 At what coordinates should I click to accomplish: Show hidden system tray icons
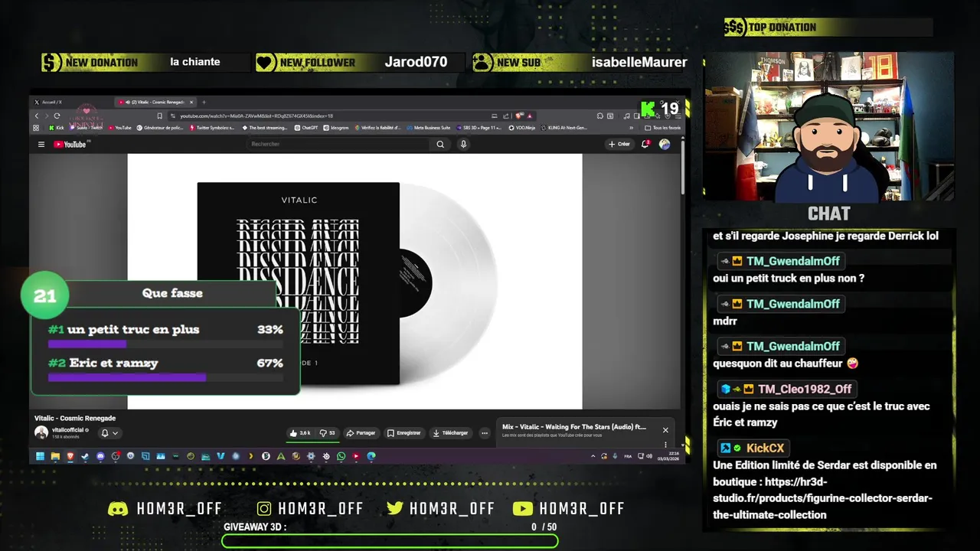click(593, 456)
